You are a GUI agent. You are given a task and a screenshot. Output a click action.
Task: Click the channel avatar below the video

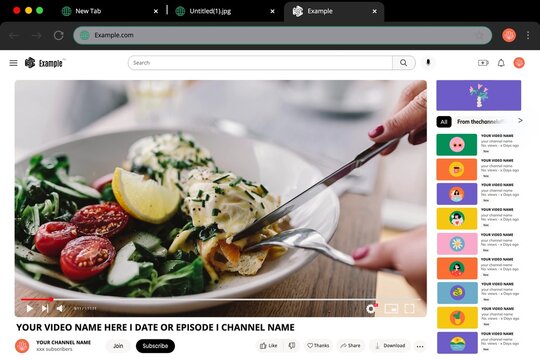22,346
